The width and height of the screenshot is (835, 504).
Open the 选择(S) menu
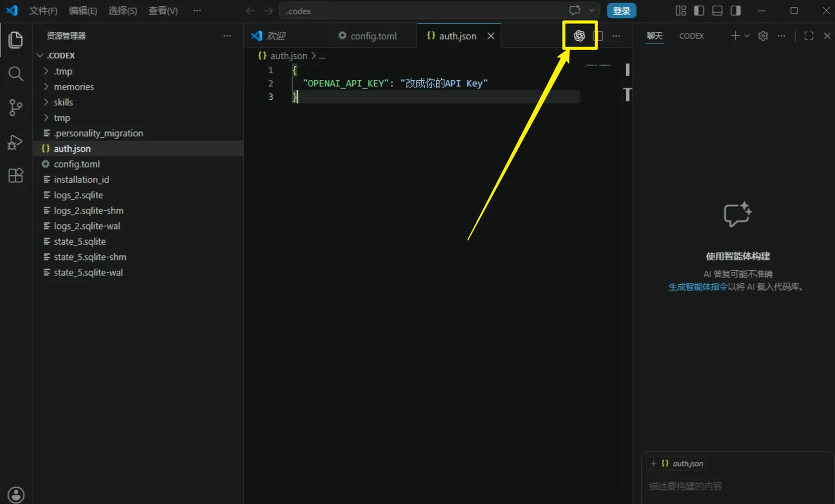coord(123,11)
